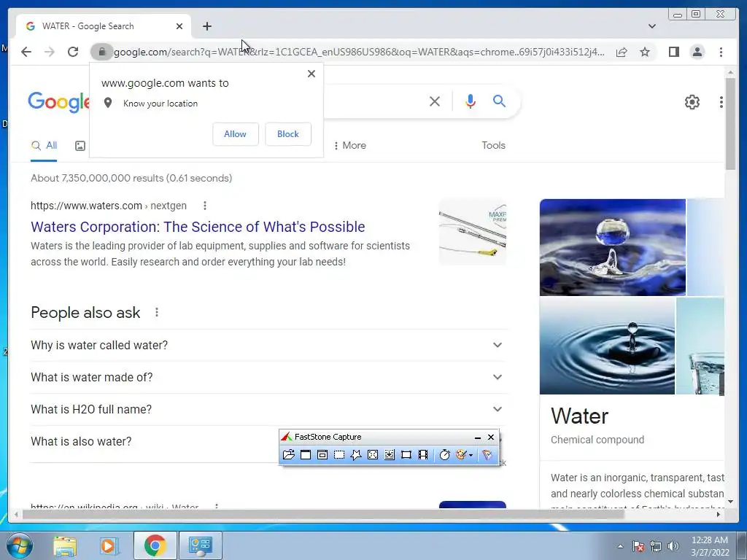Select FastStone full screen capture tool
This screenshot has width=747, height=560.
tap(373, 455)
